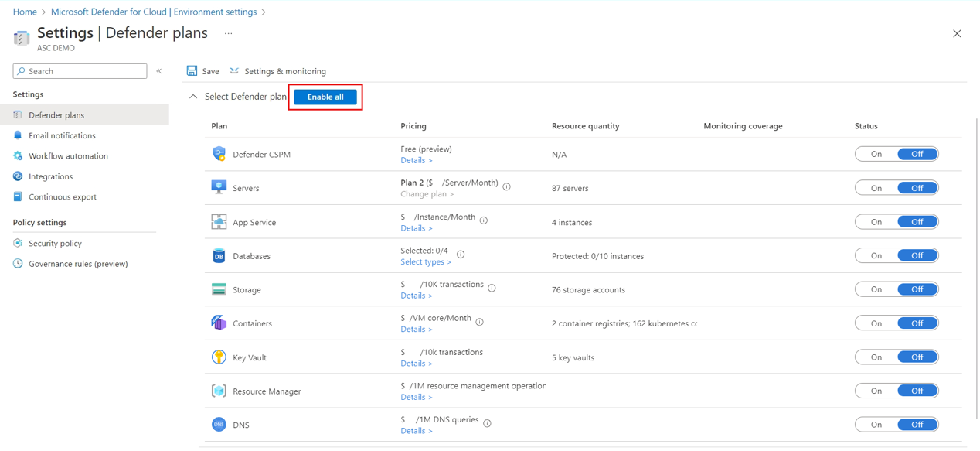Open Details for Resource Manager pricing

pyautogui.click(x=417, y=397)
